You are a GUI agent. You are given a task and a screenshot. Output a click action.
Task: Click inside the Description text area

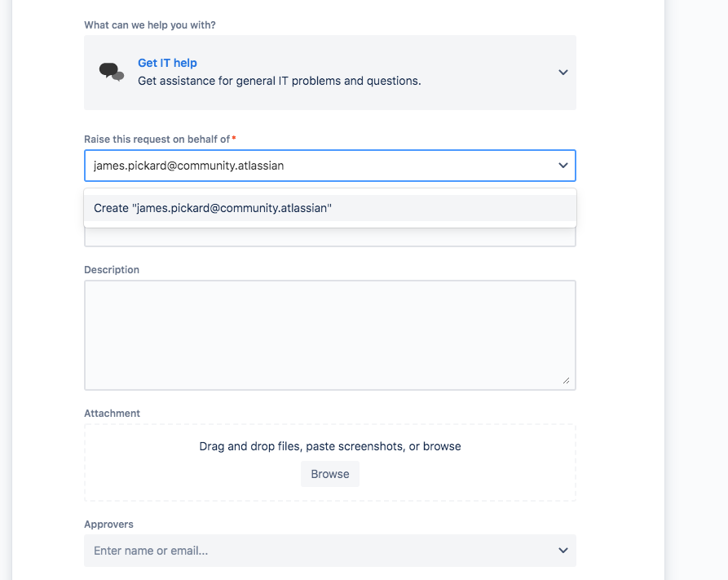pos(329,334)
